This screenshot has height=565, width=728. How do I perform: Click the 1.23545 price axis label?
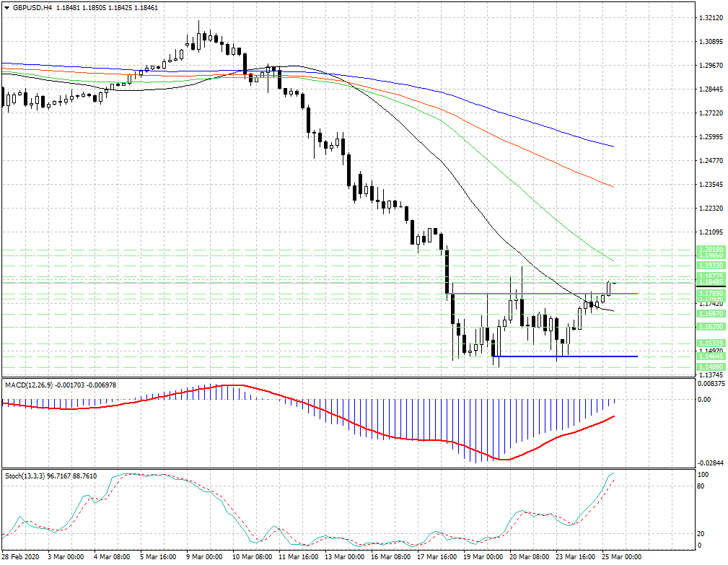point(711,184)
